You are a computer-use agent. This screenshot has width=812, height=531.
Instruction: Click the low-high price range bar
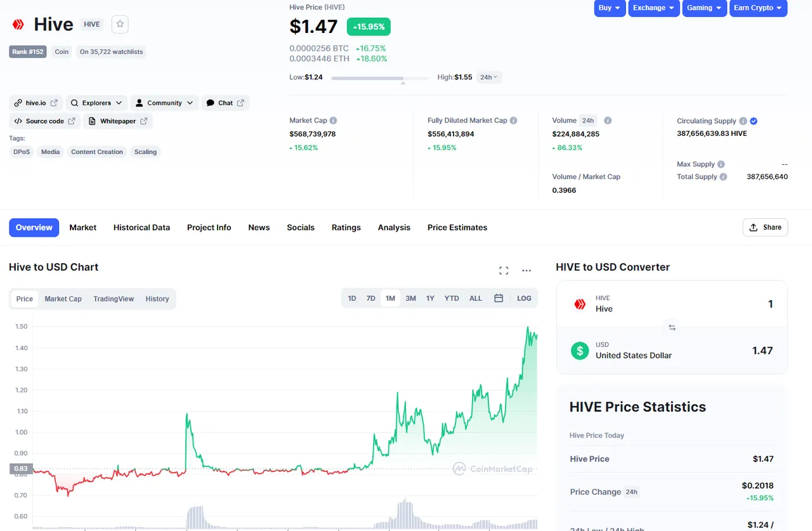pos(379,78)
